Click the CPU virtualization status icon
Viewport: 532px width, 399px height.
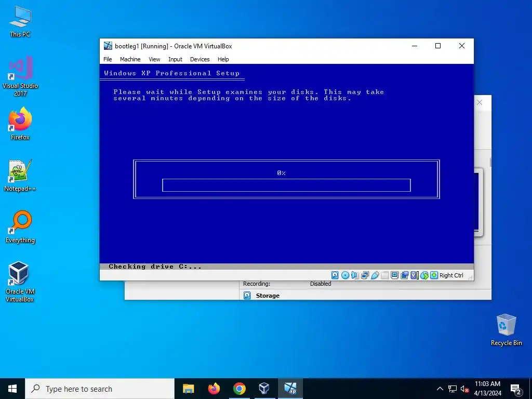pos(414,275)
